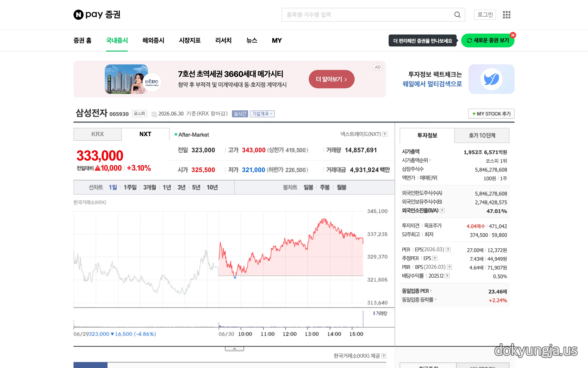
Task: Open help icon next to 외국인소진율(B/A)
Action: point(442,210)
